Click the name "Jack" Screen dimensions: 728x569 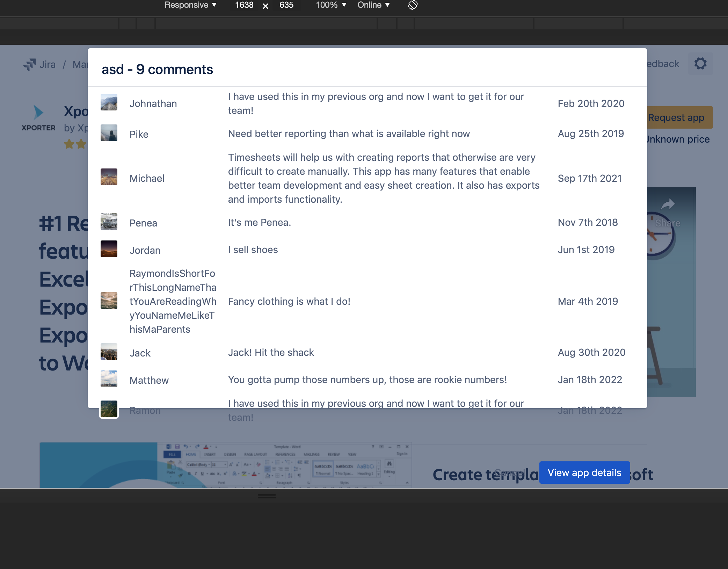tap(140, 353)
